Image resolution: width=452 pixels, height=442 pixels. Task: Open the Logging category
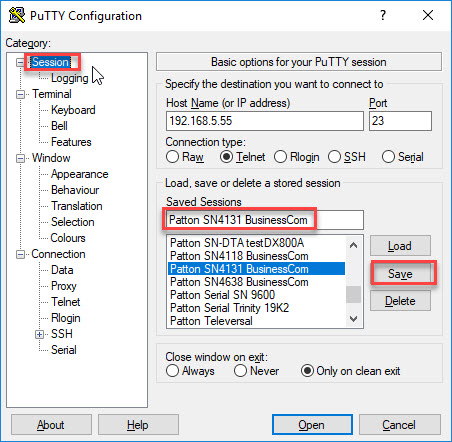coord(69,78)
